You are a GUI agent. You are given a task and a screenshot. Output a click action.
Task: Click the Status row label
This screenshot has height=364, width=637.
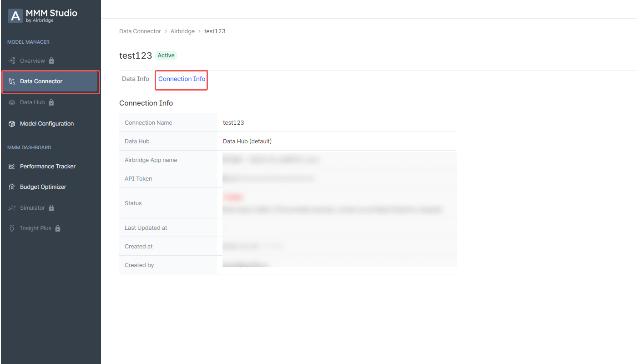click(x=133, y=203)
